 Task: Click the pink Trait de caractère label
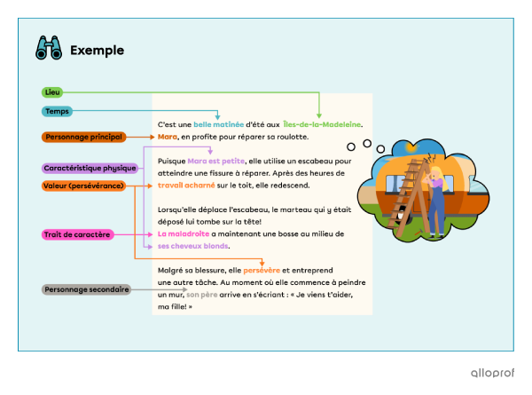[x=77, y=234]
